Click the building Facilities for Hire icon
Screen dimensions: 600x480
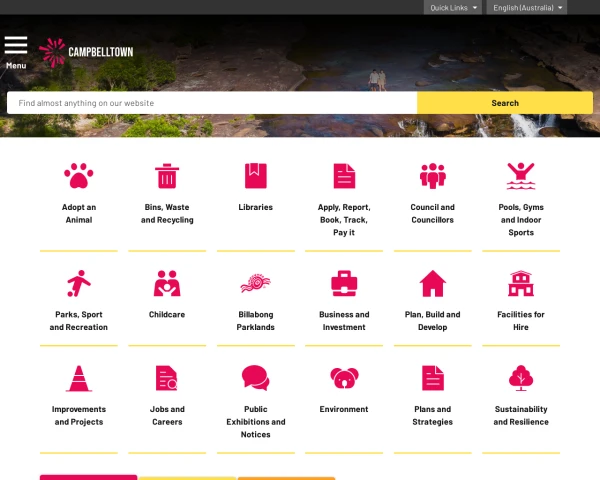(x=521, y=283)
